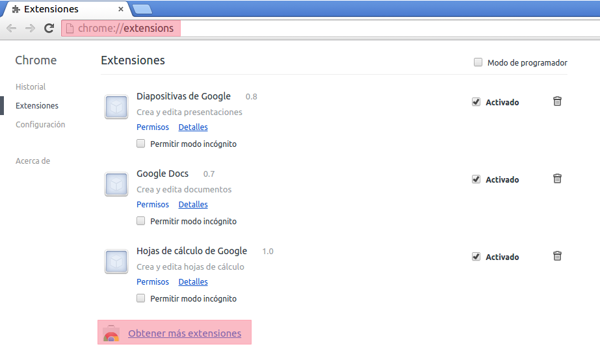Viewport: 600px width, 364px height.
Task: Delete Diapositivas de Google with trash icon
Action: (557, 101)
